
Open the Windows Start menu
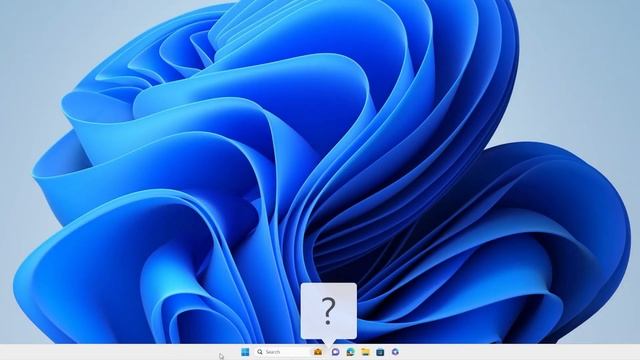pyautogui.click(x=245, y=352)
